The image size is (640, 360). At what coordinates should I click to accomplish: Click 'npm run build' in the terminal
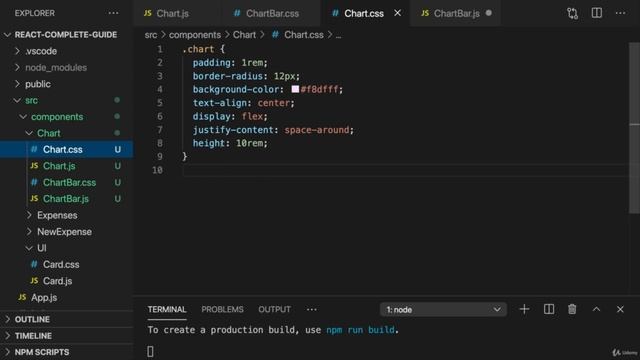(x=360, y=330)
